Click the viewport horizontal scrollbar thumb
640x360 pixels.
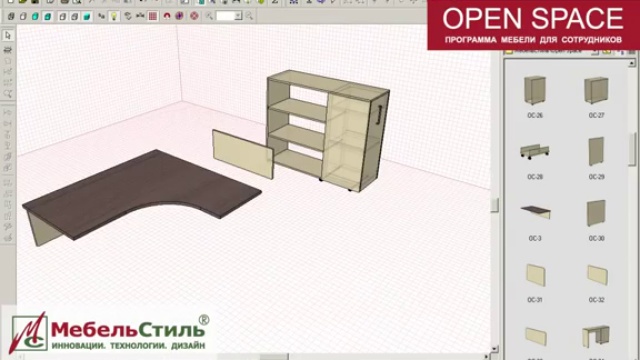click(x=274, y=357)
